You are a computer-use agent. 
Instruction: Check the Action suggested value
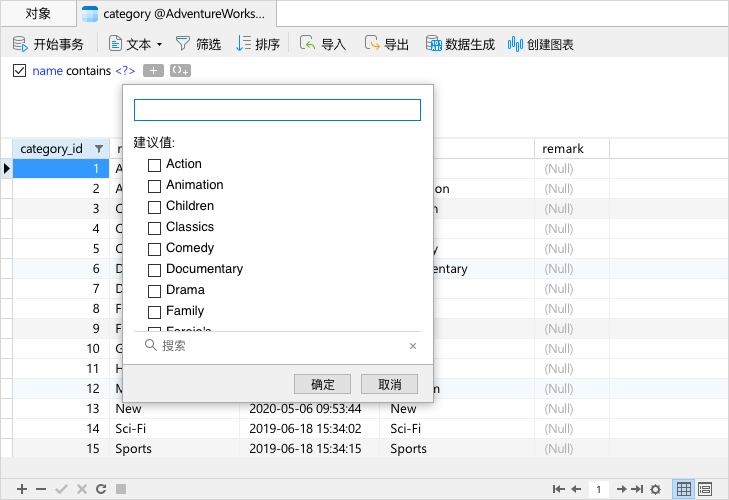click(154, 164)
